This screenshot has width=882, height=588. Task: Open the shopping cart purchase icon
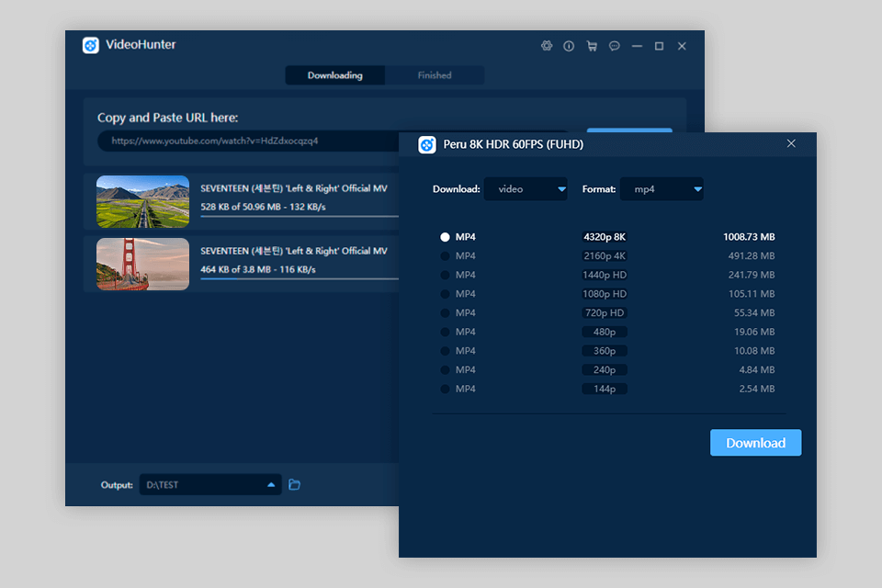(592, 46)
